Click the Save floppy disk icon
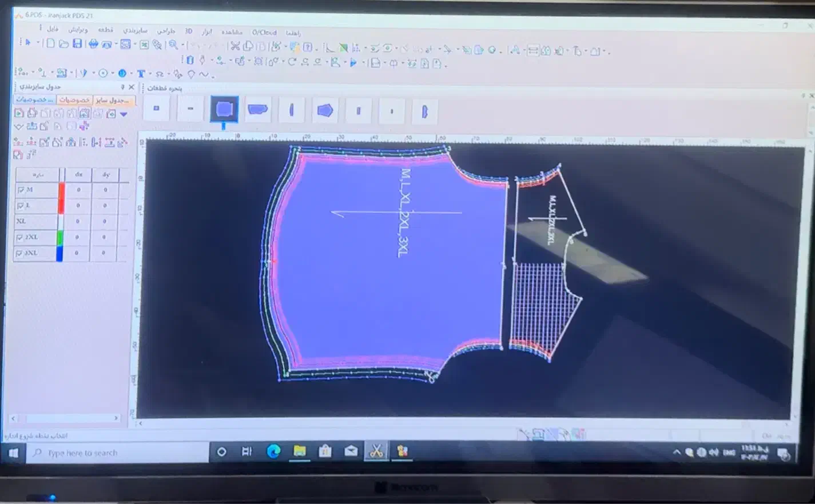 coord(77,44)
